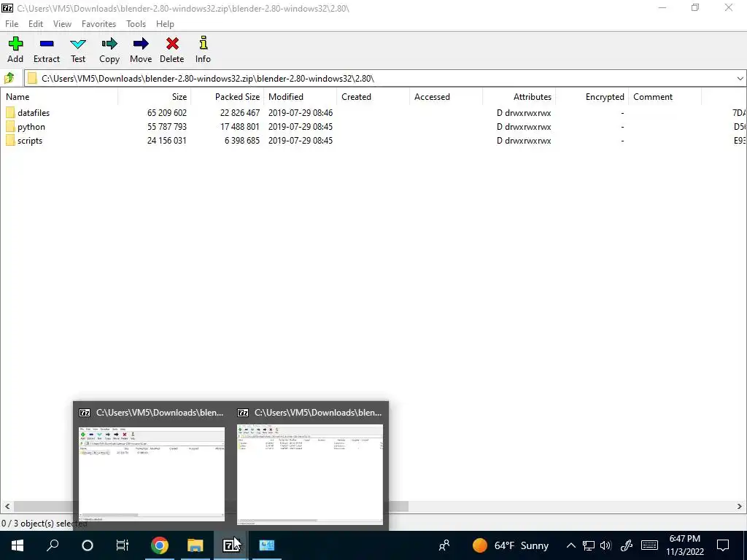This screenshot has width=747, height=560.
Task: Click the Move toolbar icon
Action: pyautogui.click(x=141, y=44)
